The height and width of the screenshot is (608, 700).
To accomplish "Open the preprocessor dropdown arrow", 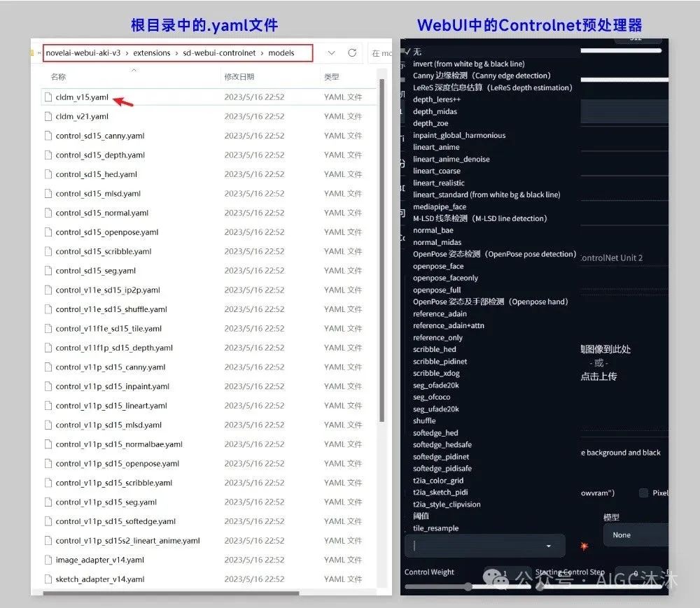I will click(x=549, y=546).
